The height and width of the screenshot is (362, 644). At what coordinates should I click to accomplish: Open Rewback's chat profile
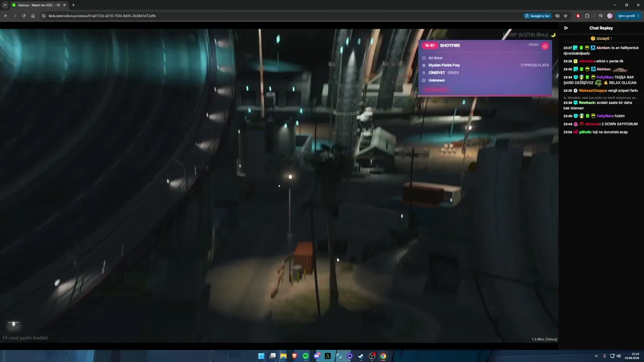click(x=587, y=103)
